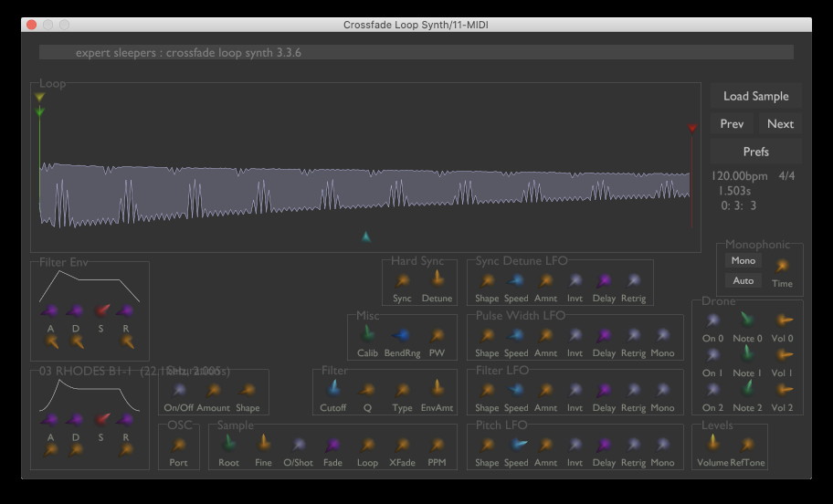The image size is (833, 504).
Task: Click the Misc BendRng knob
Action: point(402,335)
